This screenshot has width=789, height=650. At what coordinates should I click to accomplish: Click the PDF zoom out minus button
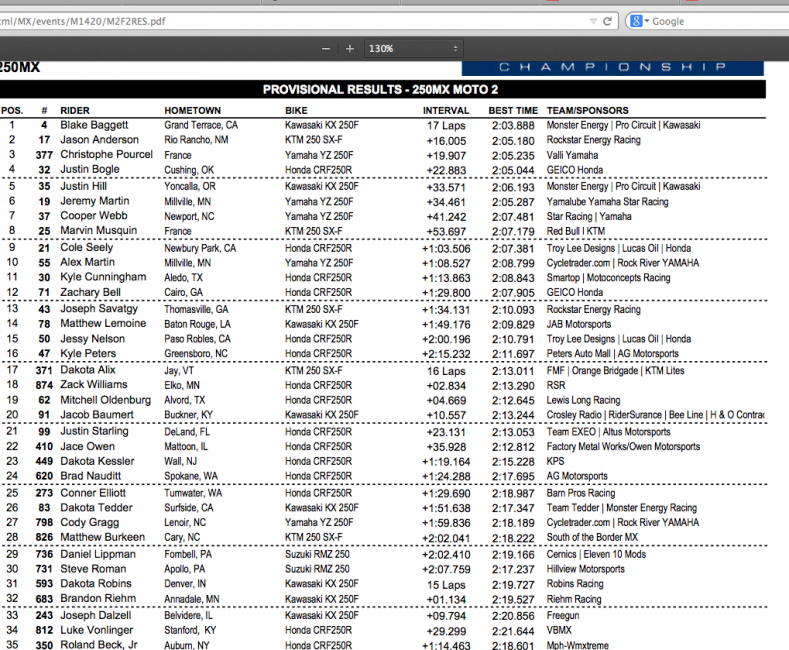pyautogui.click(x=326, y=49)
